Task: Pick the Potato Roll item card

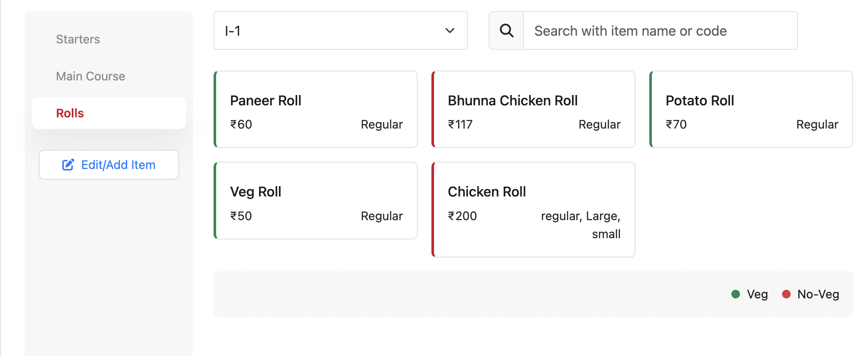Action: click(751, 109)
